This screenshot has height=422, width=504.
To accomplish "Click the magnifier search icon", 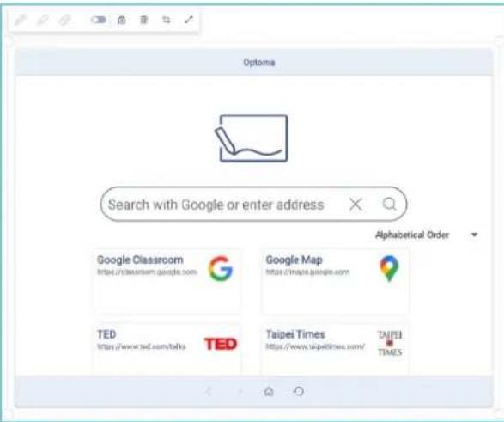I will 389,204.
